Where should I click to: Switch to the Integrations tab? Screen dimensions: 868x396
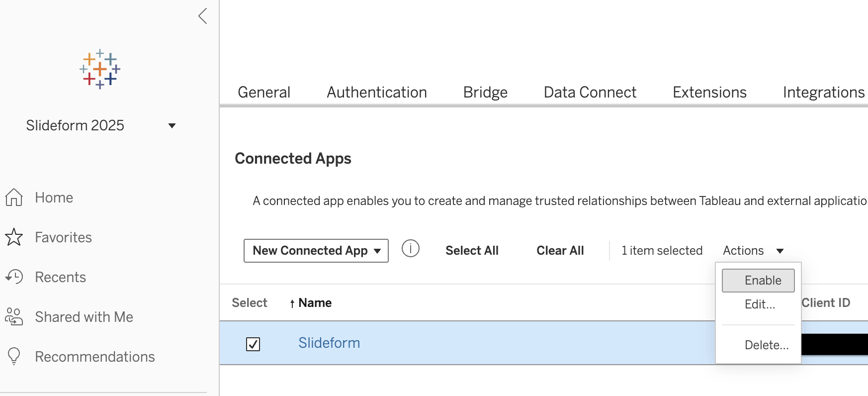pyautogui.click(x=824, y=92)
